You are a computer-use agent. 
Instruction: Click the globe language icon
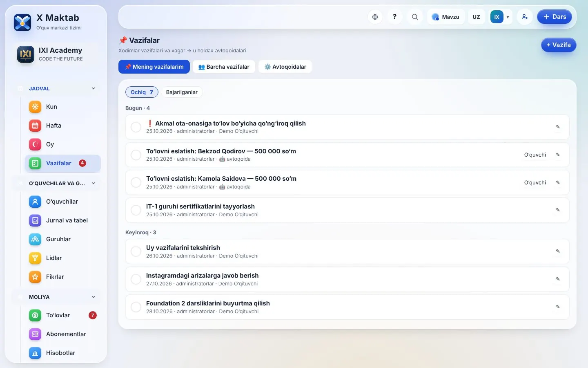375,17
